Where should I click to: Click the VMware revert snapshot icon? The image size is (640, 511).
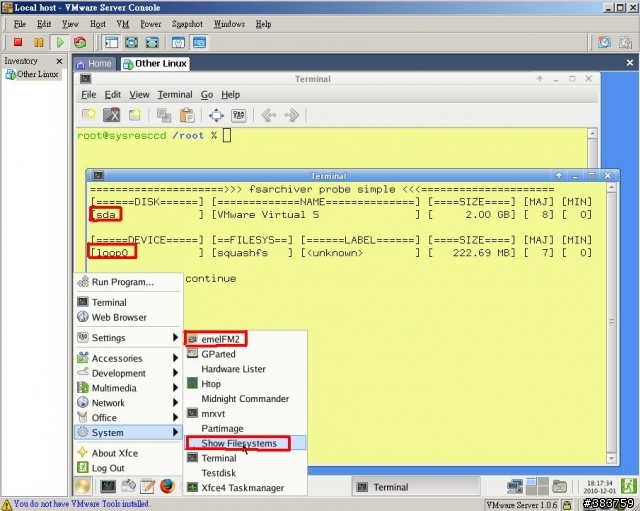coord(626,42)
